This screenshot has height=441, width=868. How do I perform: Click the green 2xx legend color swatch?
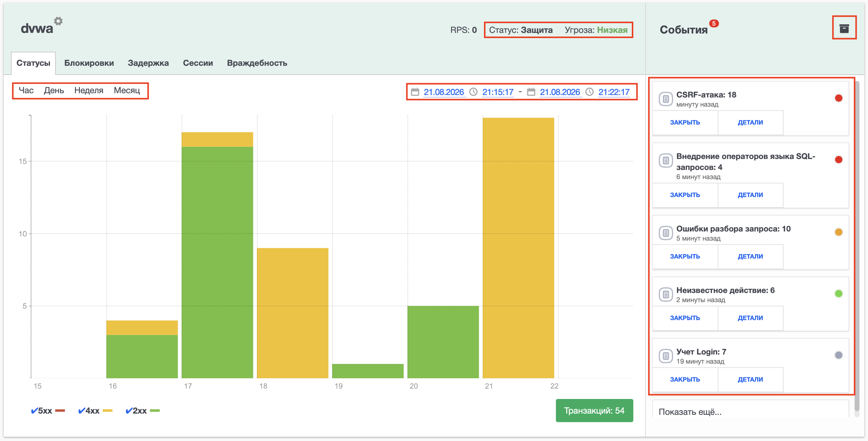pos(155,411)
